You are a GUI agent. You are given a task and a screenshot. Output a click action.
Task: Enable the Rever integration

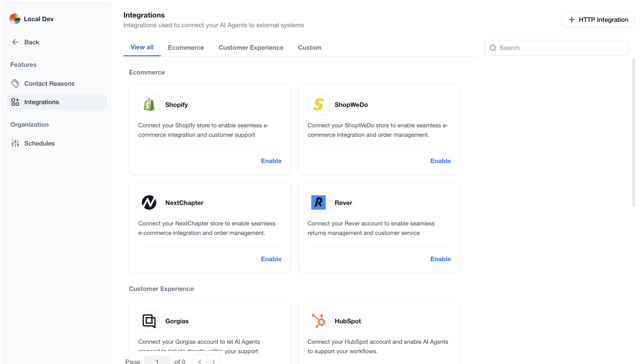click(440, 259)
